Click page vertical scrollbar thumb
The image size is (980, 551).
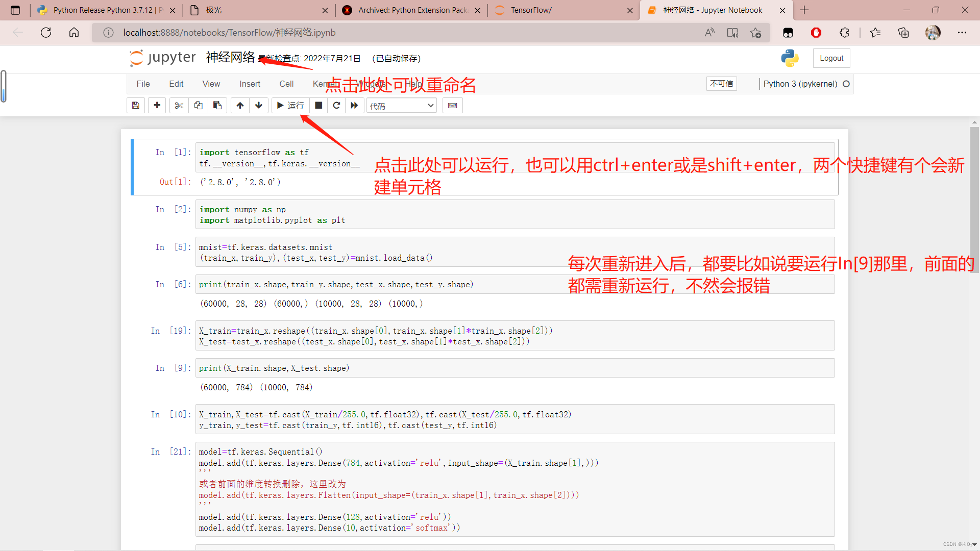coord(974,199)
